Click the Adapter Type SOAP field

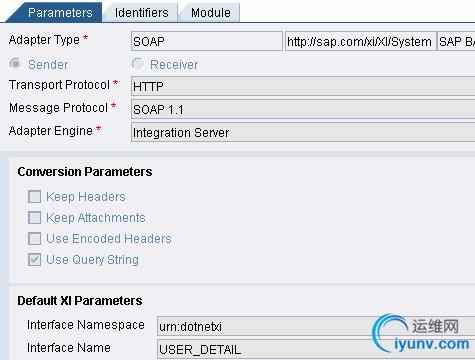(207, 41)
